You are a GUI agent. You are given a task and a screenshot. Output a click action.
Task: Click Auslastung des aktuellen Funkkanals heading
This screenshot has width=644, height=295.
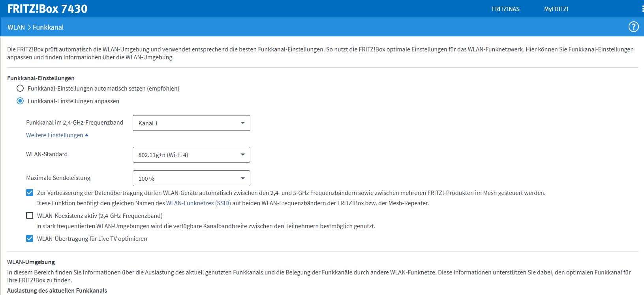point(57,291)
